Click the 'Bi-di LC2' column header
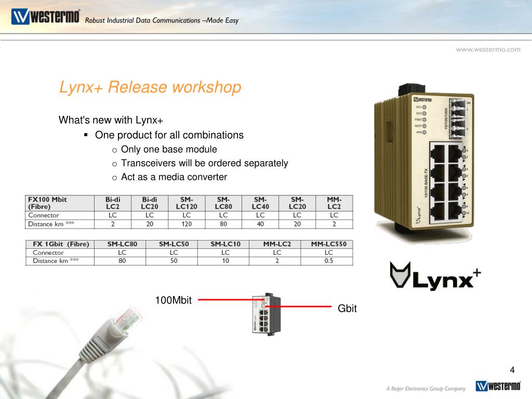 point(113,203)
